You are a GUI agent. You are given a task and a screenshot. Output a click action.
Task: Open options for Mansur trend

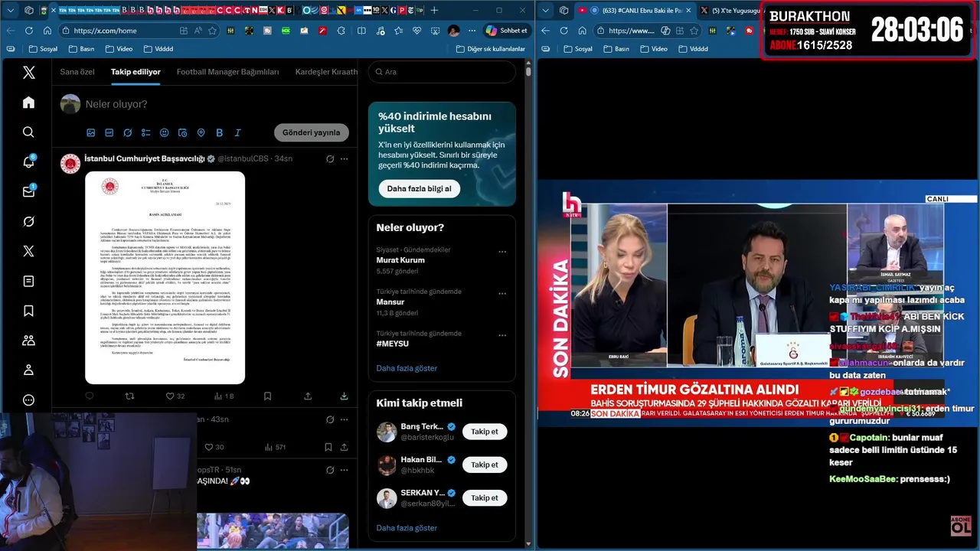(x=502, y=293)
